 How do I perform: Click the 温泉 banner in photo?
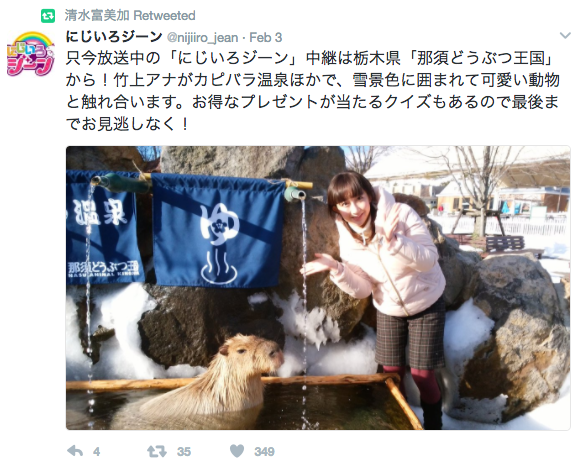point(104,226)
